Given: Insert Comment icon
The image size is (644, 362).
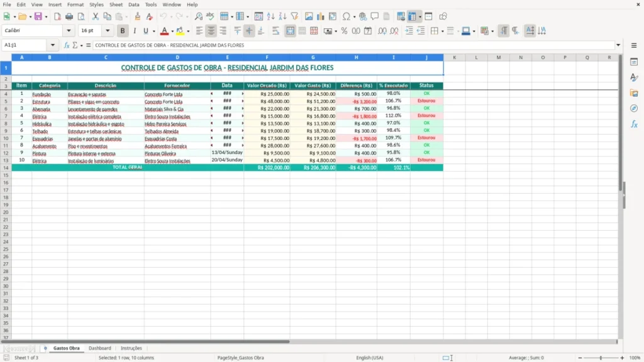Looking at the screenshot, I should pyautogui.click(x=375, y=16).
